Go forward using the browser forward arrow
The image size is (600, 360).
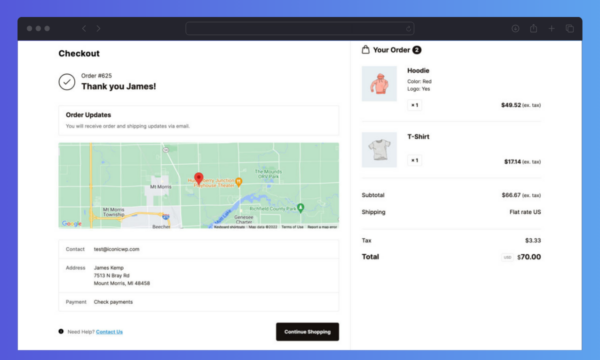tap(98, 28)
